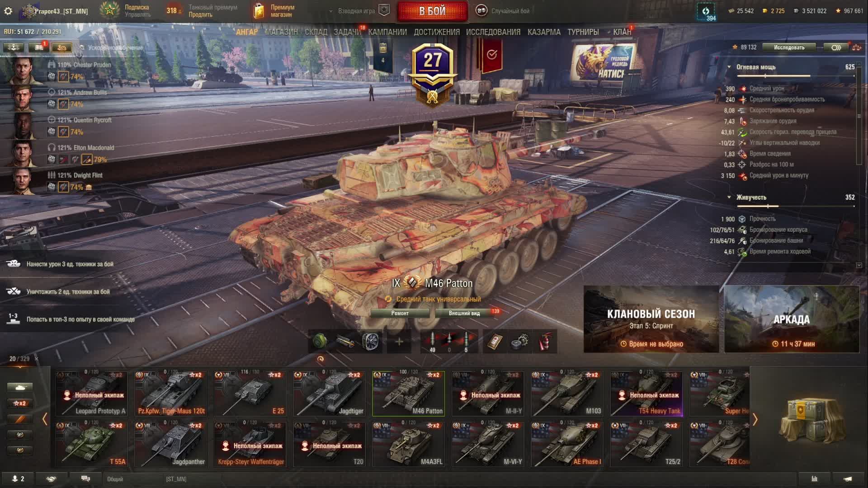Screen dimensions: 868x488
Task: Open game settings gear icon
Action: click(x=8, y=11)
